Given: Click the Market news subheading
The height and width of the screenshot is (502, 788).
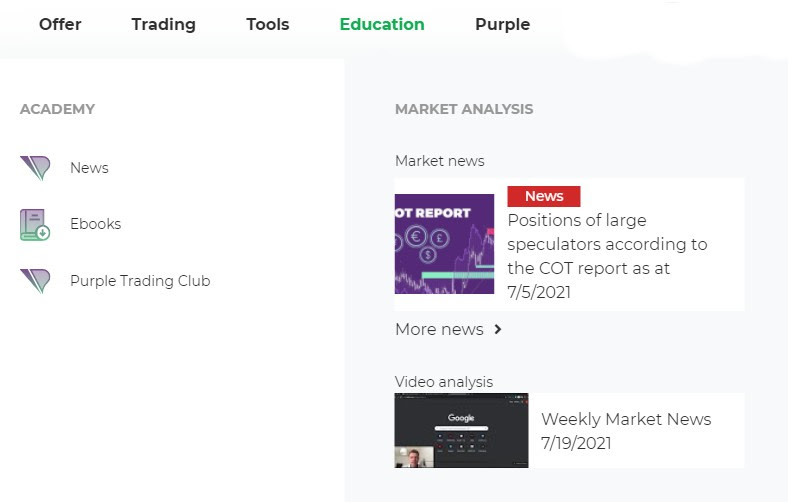Looking at the screenshot, I should point(440,161).
